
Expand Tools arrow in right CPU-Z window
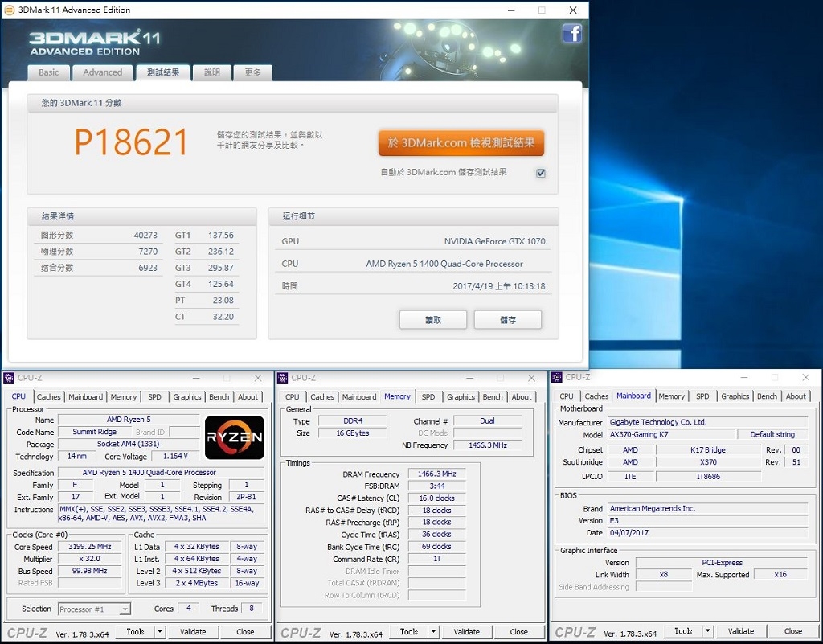[x=708, y=631]
